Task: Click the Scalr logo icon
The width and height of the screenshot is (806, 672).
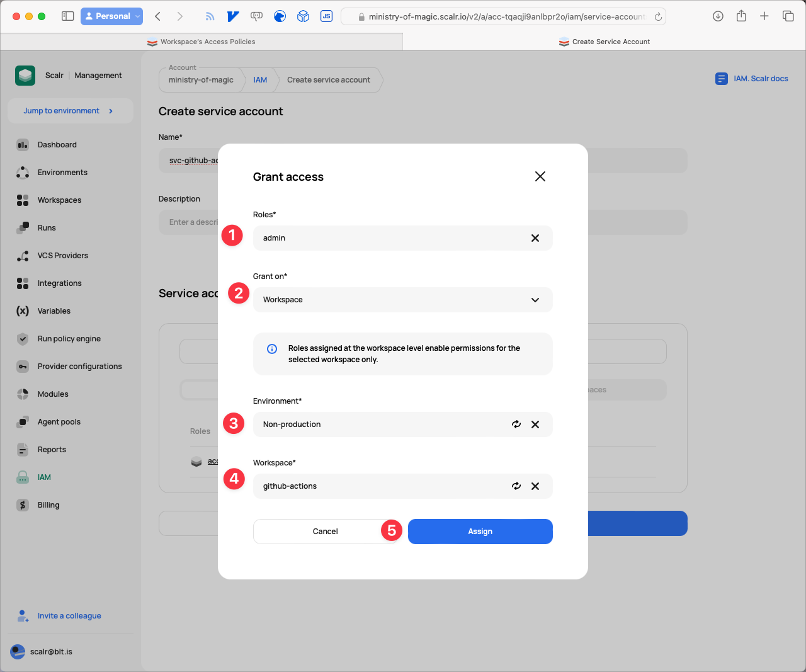Action: pos(25,76)
